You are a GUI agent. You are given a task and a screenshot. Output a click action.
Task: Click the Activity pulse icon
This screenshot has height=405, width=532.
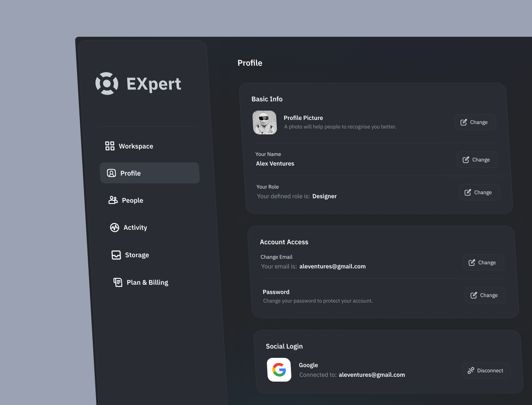(x=115, y=228)
